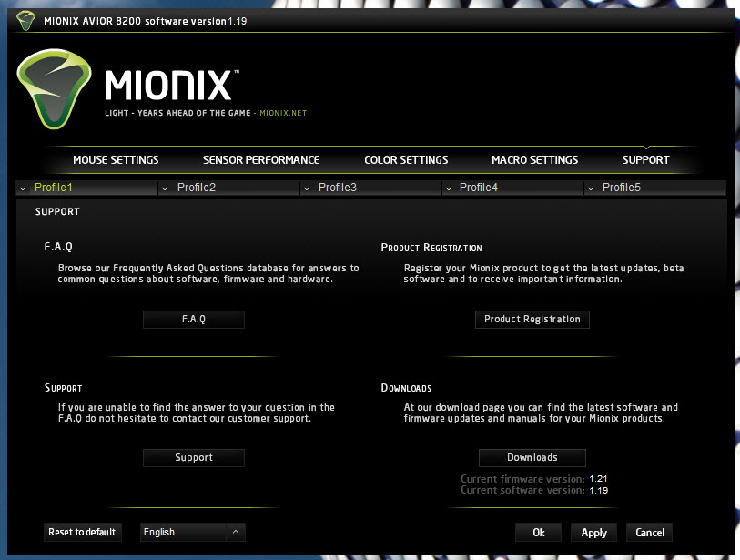The width and height of the screenshot is (740, 560).
Task: Select the Macro Settings tab
Action: tap(534, 160)
